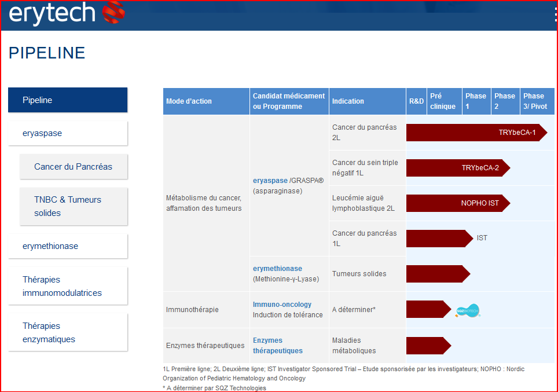Screen dimensions: 558x392
Task: Click the Cancer du pancréas 1L progress arrow
Action: [440, 238]
